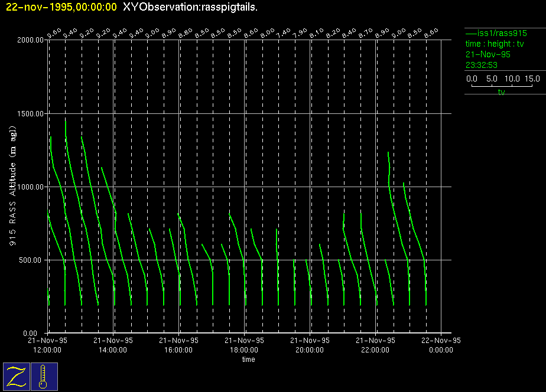The image size is (546, 392).
Task: Click the thermometer icon button
Action: click(x=44, y=376)
